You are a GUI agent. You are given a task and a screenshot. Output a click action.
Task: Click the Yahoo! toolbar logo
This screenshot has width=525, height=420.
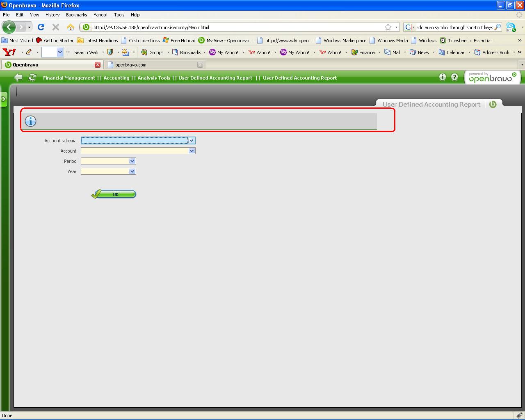pyautogui.click(x=9, y=52)
